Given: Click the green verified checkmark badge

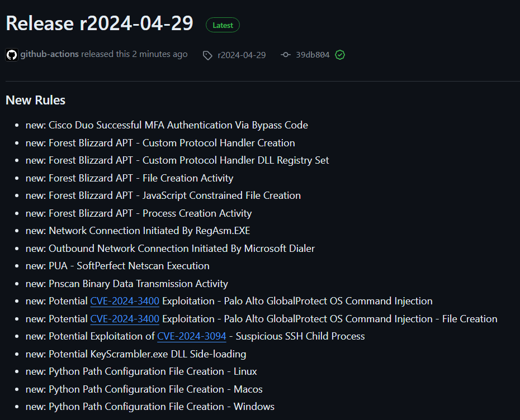Looking at the screenshot, I should [340, 55].
